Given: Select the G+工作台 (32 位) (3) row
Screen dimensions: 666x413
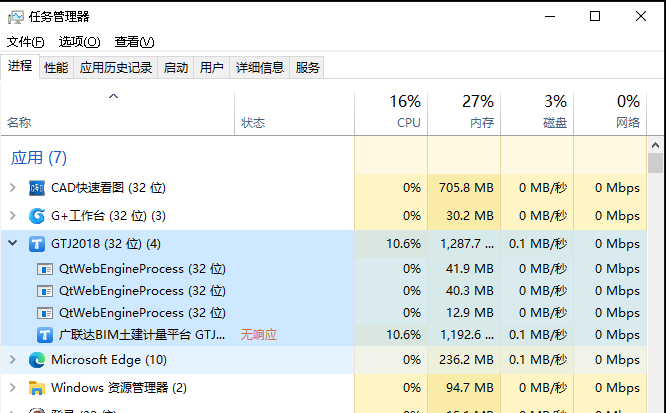Looking at the screenshot, I should [324, 216].
